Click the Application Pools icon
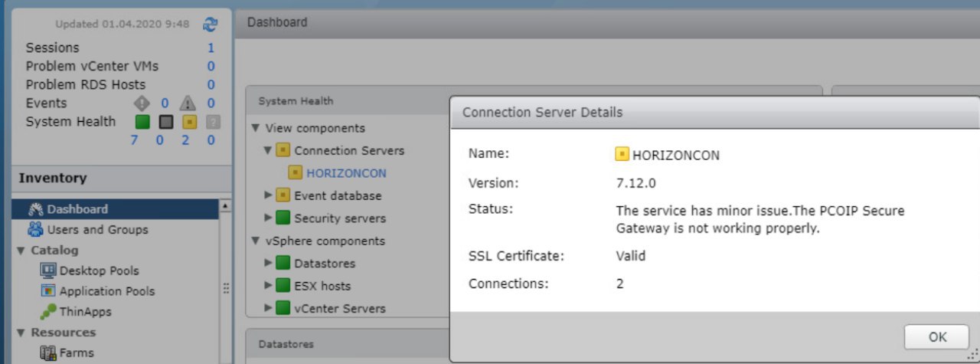Viewport: 980px width, 364px height. tap(48, 291)
